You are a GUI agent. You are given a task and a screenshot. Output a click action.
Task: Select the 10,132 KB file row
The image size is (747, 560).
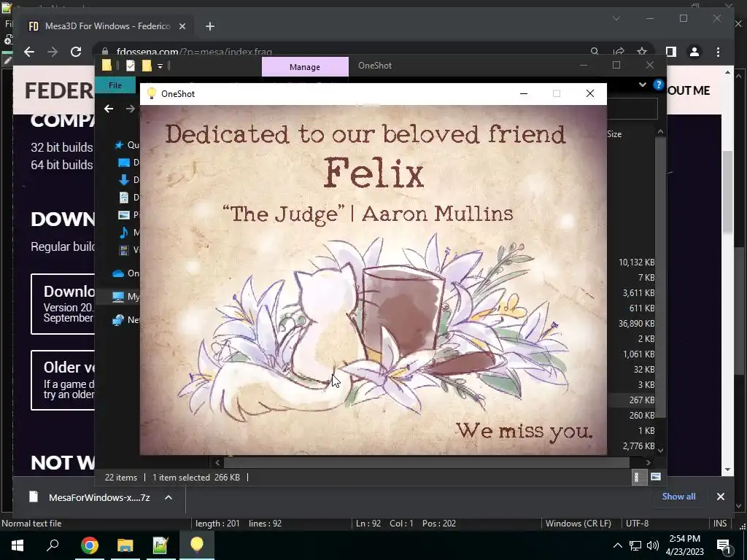tap(631, 262)
